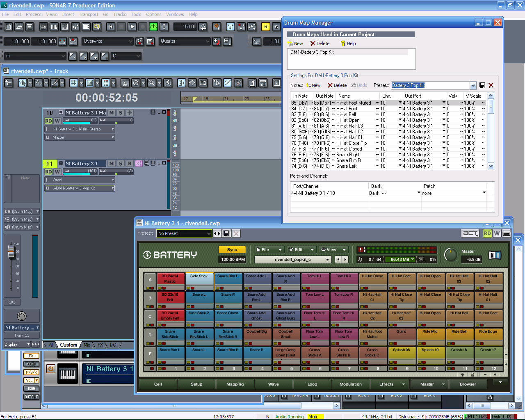Click the Crash 18 cell in Battery
Image resolution: width=525 pixels, height=420 pixels.
click(x=459, y=355)
